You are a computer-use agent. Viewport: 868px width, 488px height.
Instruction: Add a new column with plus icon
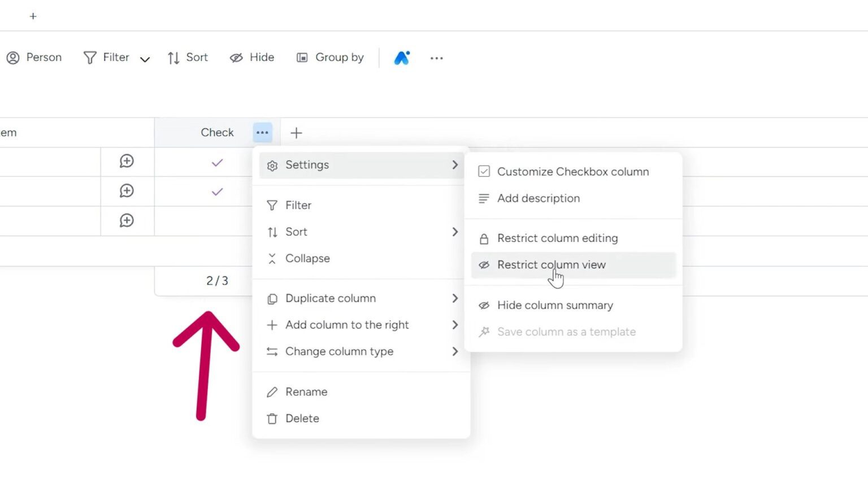pyautogui.click(x=296, y=133)
